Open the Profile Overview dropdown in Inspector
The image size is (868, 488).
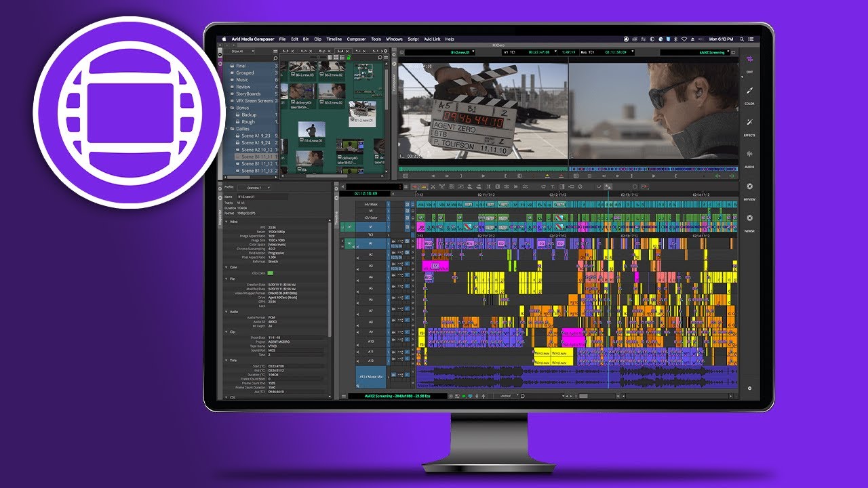coord(254,188)
